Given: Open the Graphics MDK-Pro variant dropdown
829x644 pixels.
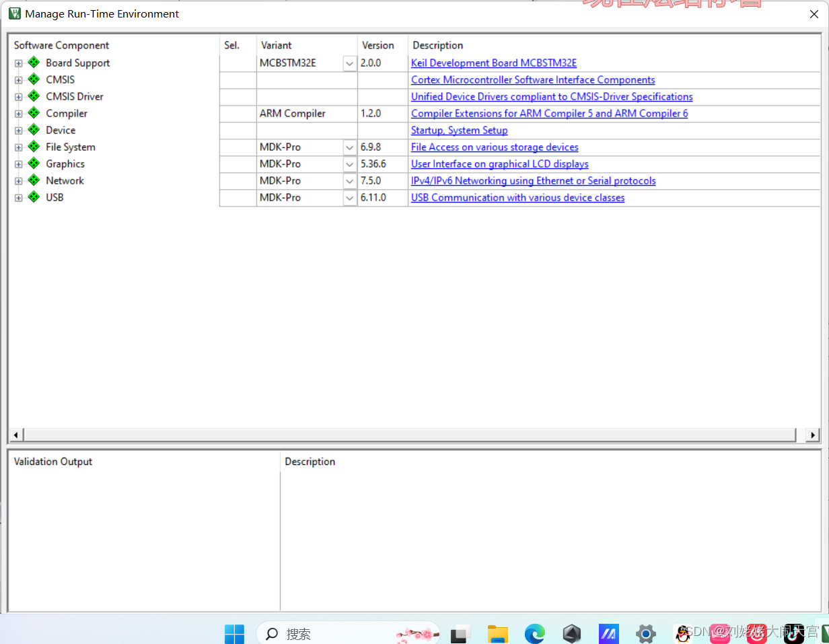Looking at the screenshot, I should tap(349, 164).
